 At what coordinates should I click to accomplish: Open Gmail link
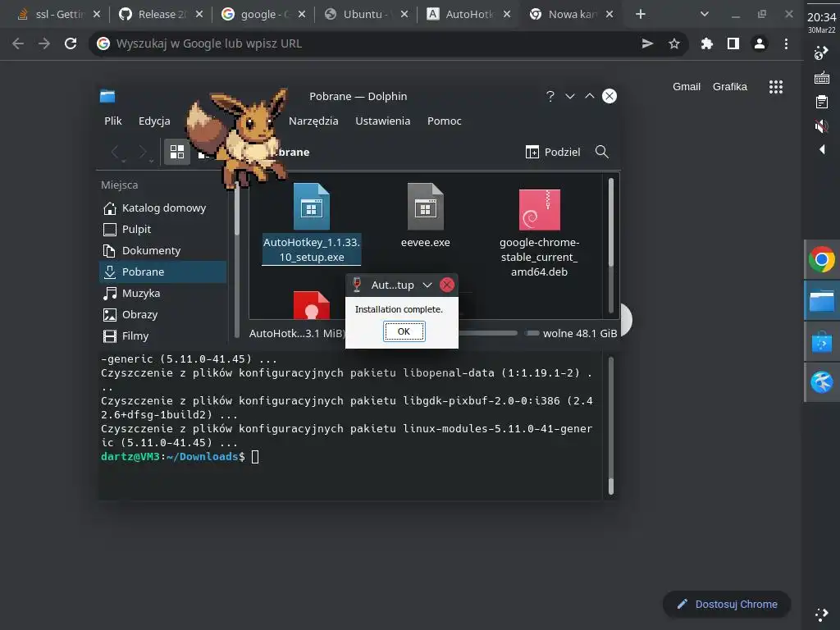tap(687, 87)
